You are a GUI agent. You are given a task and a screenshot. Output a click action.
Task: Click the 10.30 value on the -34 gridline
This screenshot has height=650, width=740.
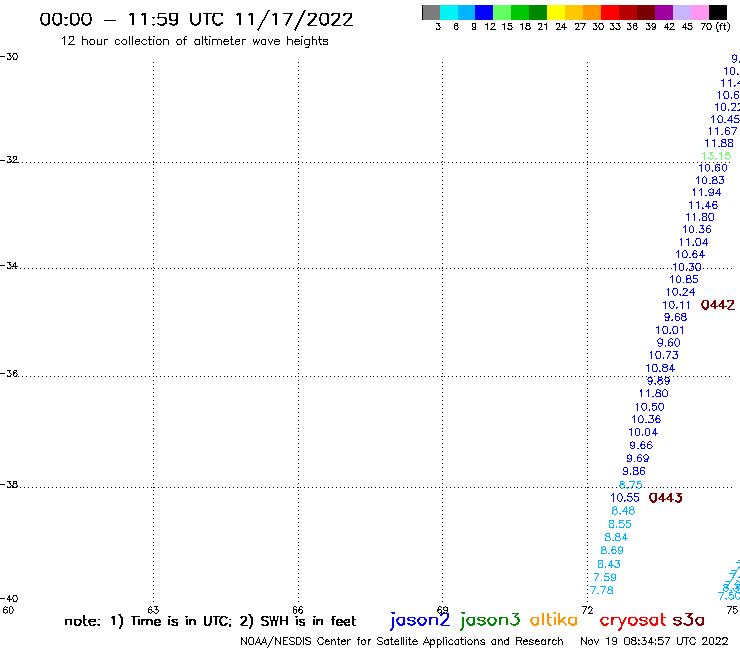(687, 267)
